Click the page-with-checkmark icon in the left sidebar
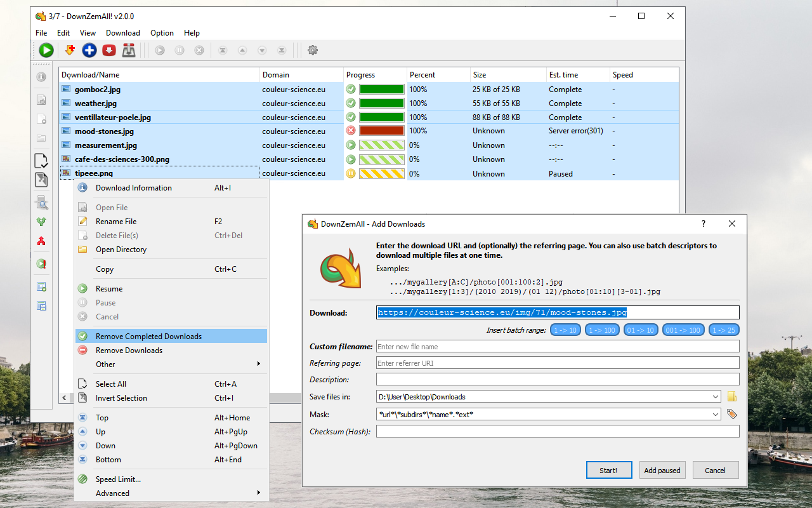This screenshot has height=508, width=812. 41,161
